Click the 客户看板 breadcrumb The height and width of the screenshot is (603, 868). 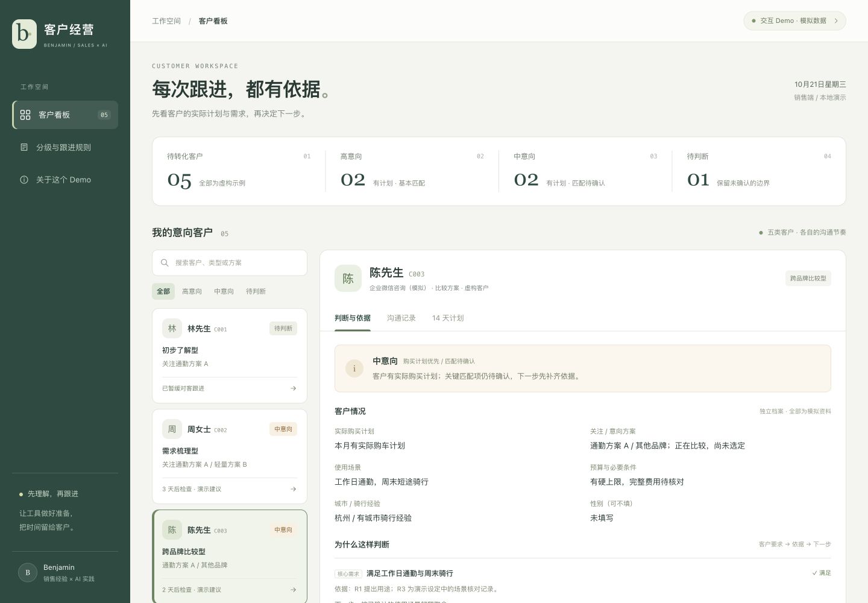213,21
